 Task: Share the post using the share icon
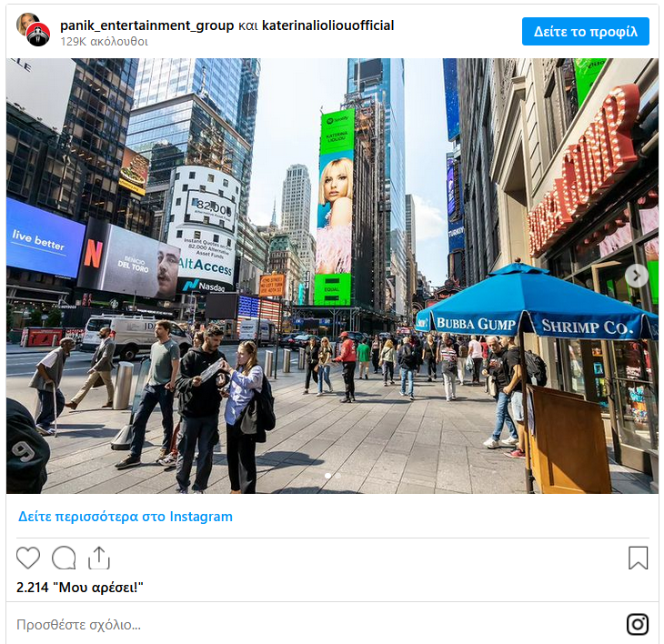click(x=99, y=558)
